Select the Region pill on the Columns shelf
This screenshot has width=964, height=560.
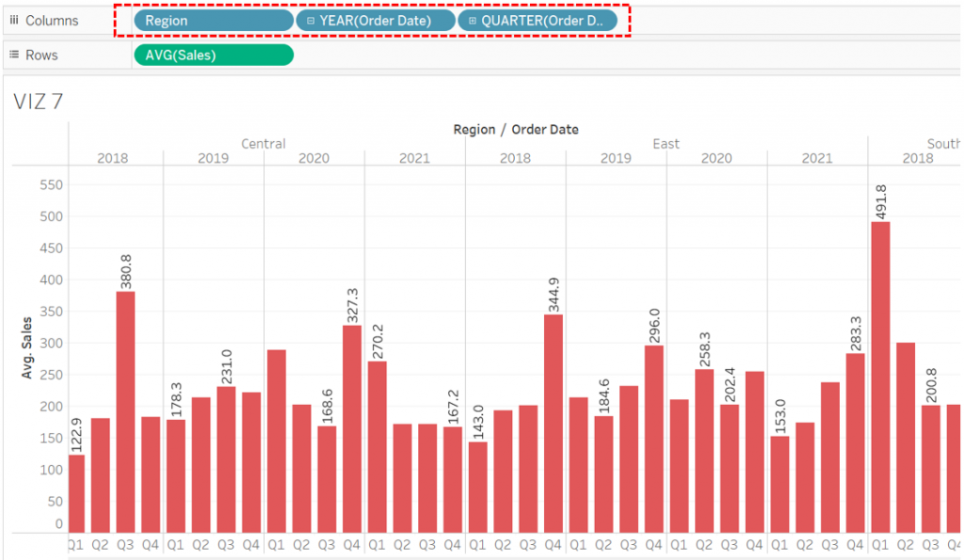pyautogui.click(x=212, y=20)
